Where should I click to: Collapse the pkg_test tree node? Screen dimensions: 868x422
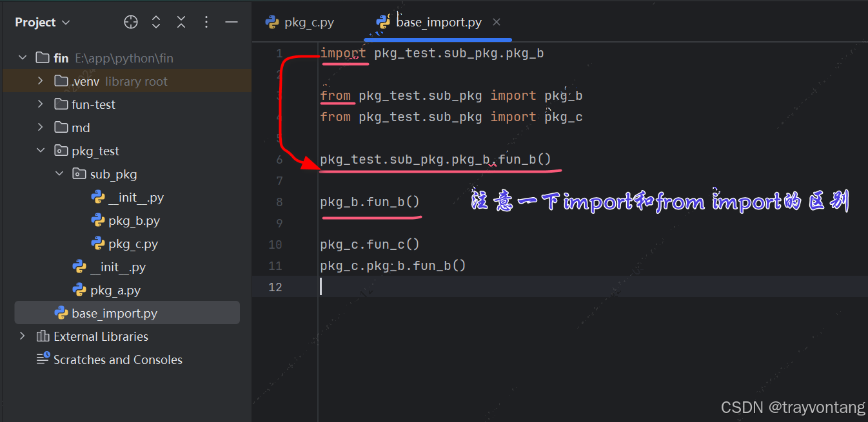pyautogui.click(x=40, y=150)
